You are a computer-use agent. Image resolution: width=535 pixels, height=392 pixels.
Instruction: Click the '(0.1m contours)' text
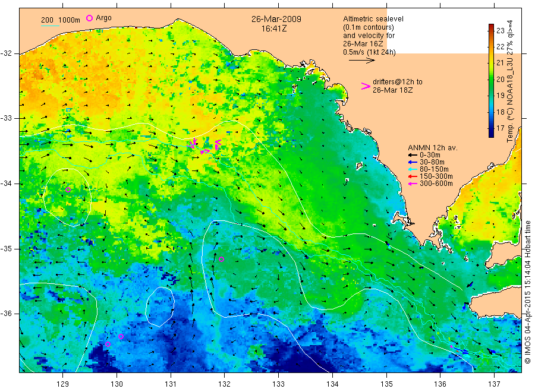click(368, 27)
